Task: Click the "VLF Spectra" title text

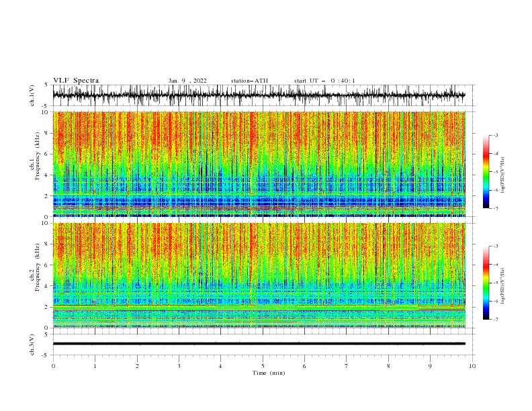Action: tap(76, 81)
